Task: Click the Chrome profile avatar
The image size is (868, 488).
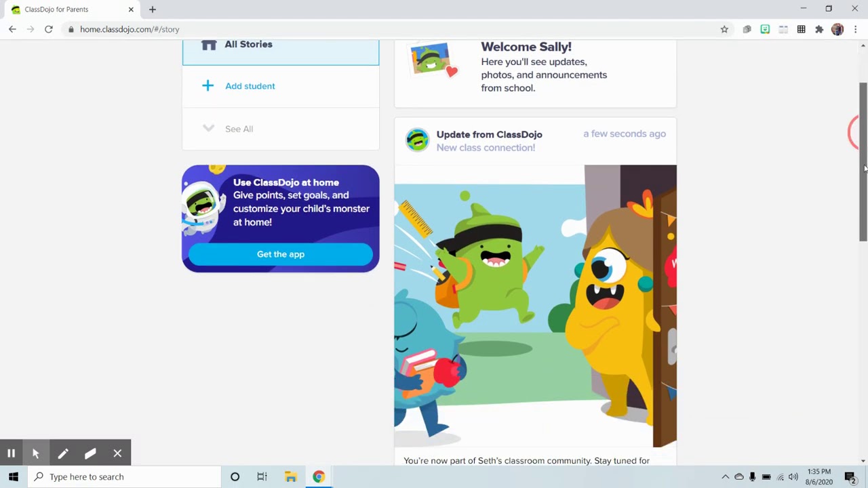Action: 837,29
